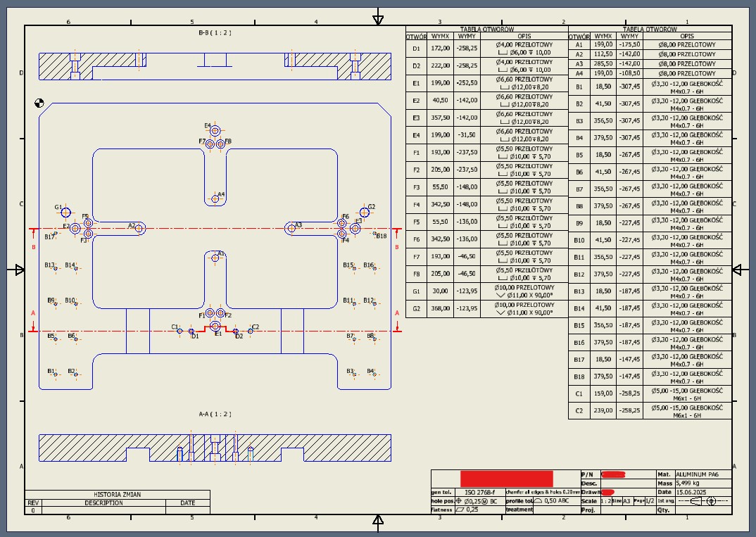This screenshot has height=537, width=756.
Task: Select the A-A ( 1 : 2 ) section view label
Action: click(215, 414)
